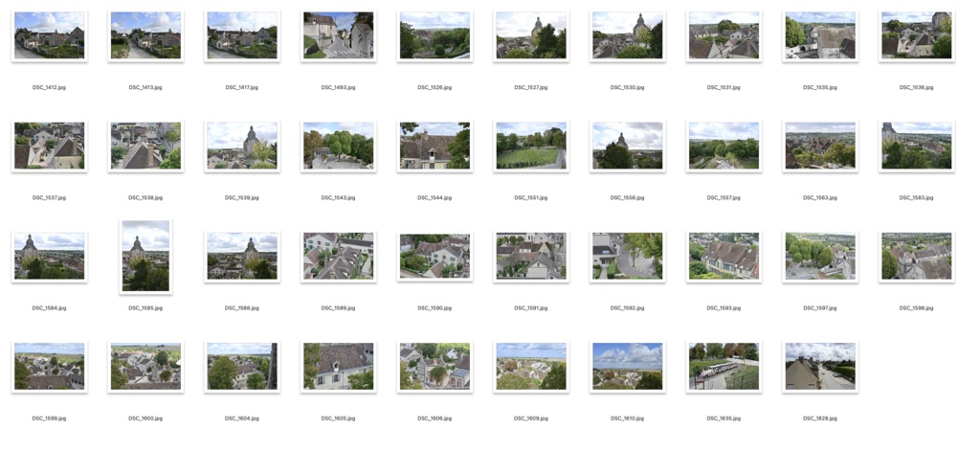This screenshot has height=452, width=980.
Task: Select the portrait DSC_1585.jpg thumbnail
Action: click(145, 257)
